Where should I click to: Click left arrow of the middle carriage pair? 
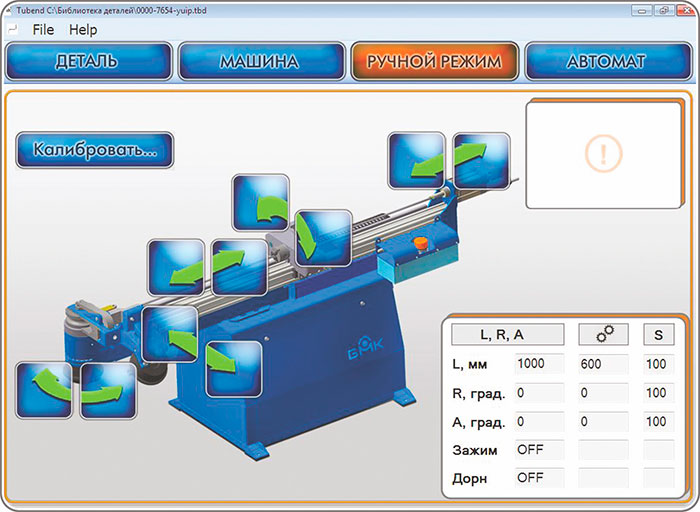(x=177, y=267)
